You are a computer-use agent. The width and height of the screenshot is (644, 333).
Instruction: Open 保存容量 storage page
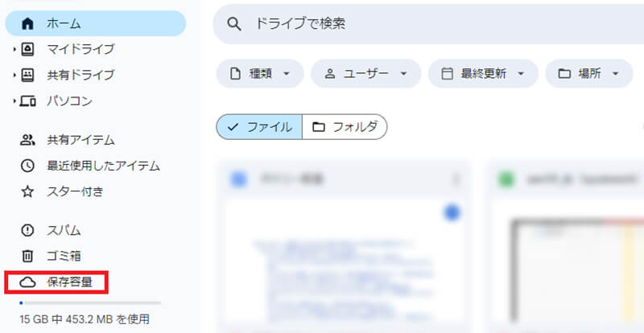click(x=56, y=282)
